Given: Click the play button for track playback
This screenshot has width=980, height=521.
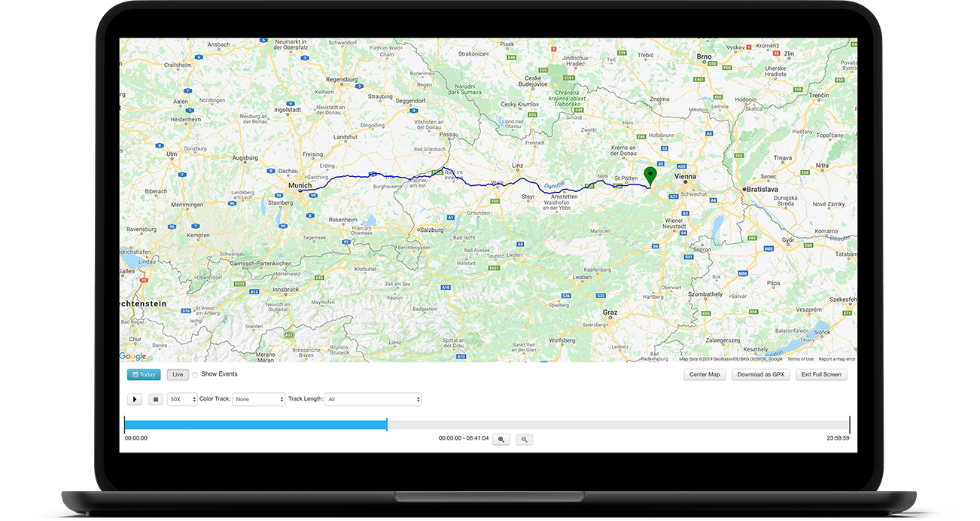Looking at the screenshot, I should [x=134, y=399].
